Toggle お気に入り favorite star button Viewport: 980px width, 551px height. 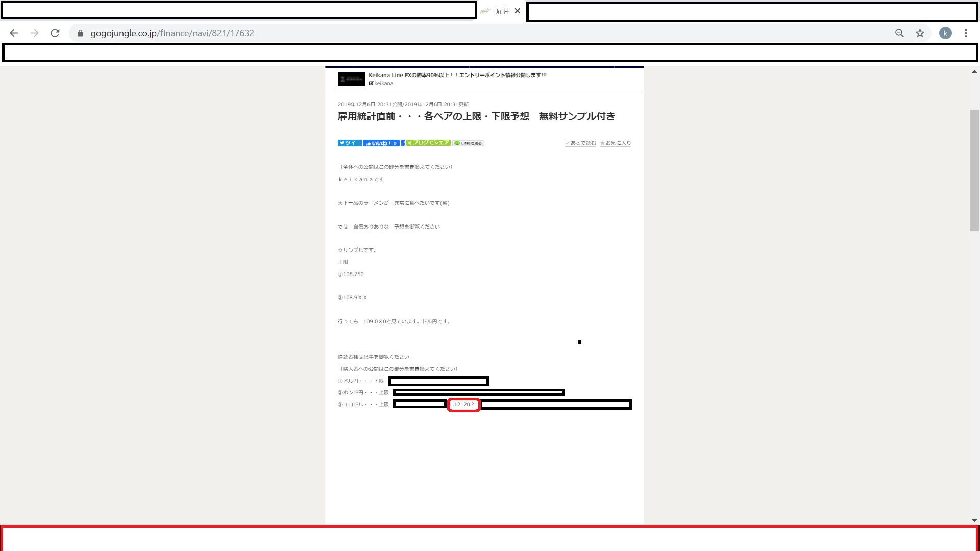pyautogui.click(x=616, y=143)
